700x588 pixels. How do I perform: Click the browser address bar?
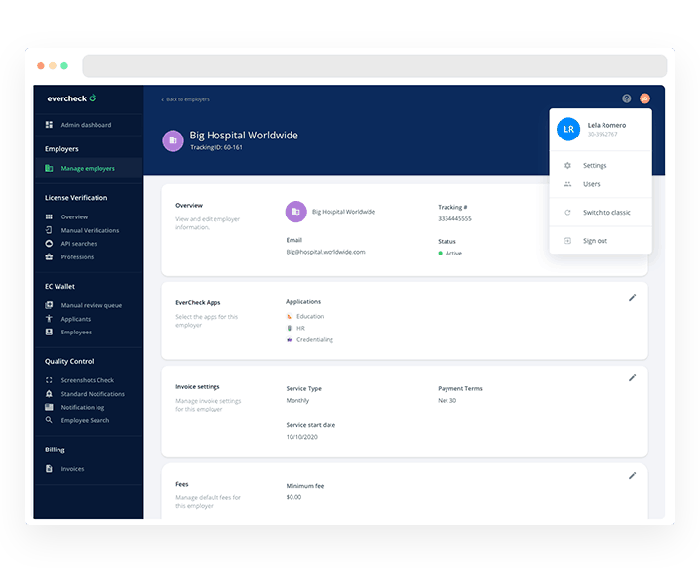point(374,66)
